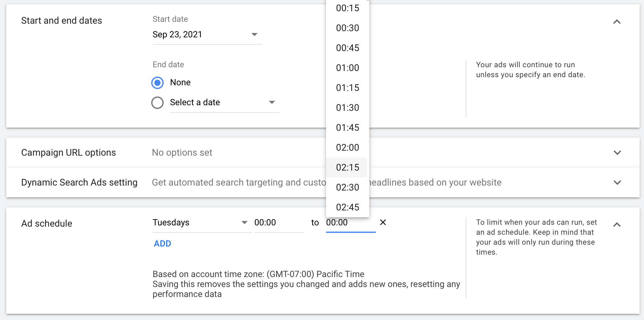Open the Select a date calendar dropdown
The width and height of the screenshot is (644, 320).
272,102
